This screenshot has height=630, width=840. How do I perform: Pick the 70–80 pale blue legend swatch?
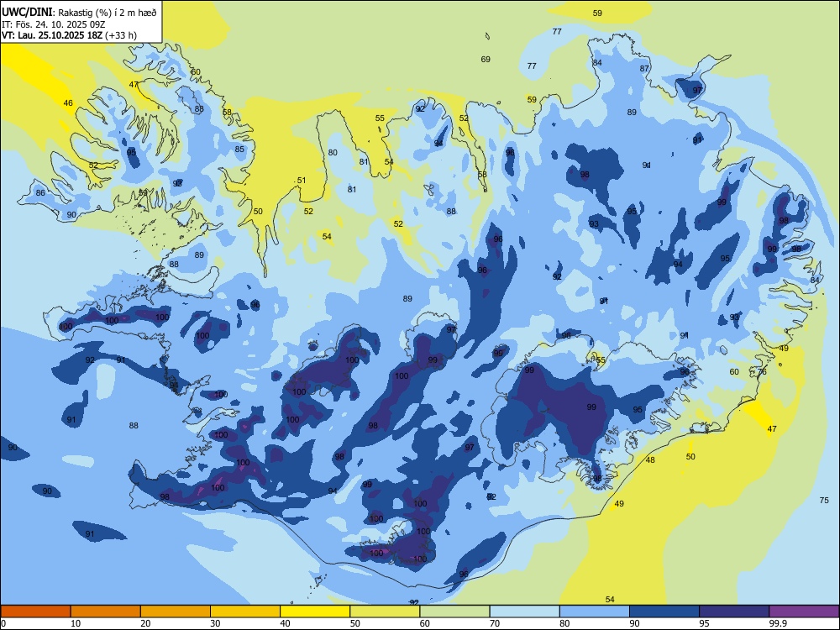point(524,612)
